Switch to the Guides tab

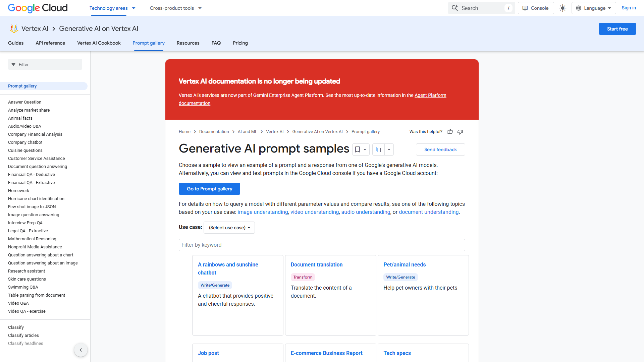[16, 43]
